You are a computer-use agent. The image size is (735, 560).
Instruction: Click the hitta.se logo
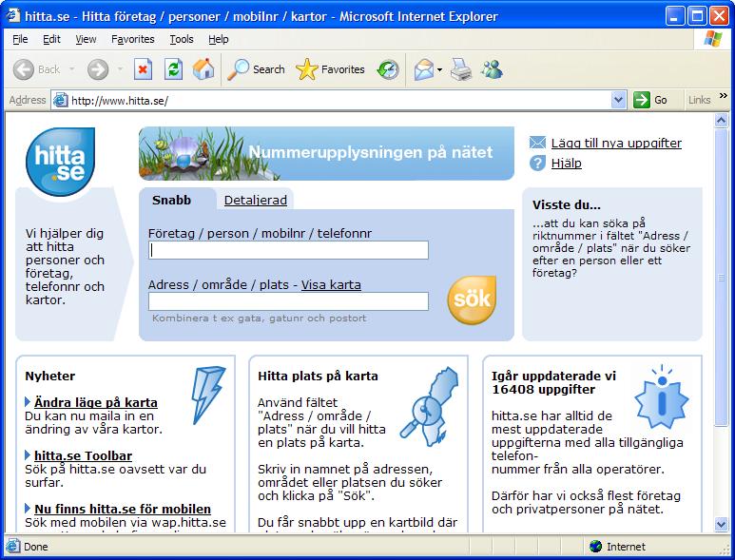pos(61,161)
